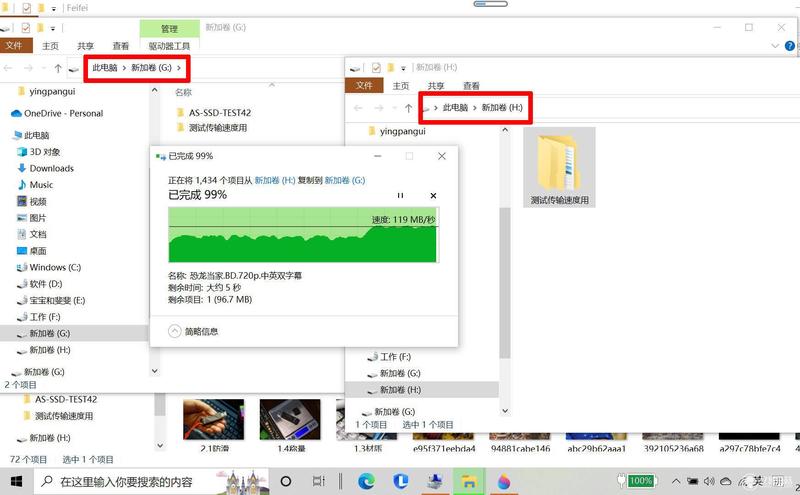Cancel the copy with the X beside pause
The height and width of the screenshot is (495, 800).
click(x=433, y=195)
